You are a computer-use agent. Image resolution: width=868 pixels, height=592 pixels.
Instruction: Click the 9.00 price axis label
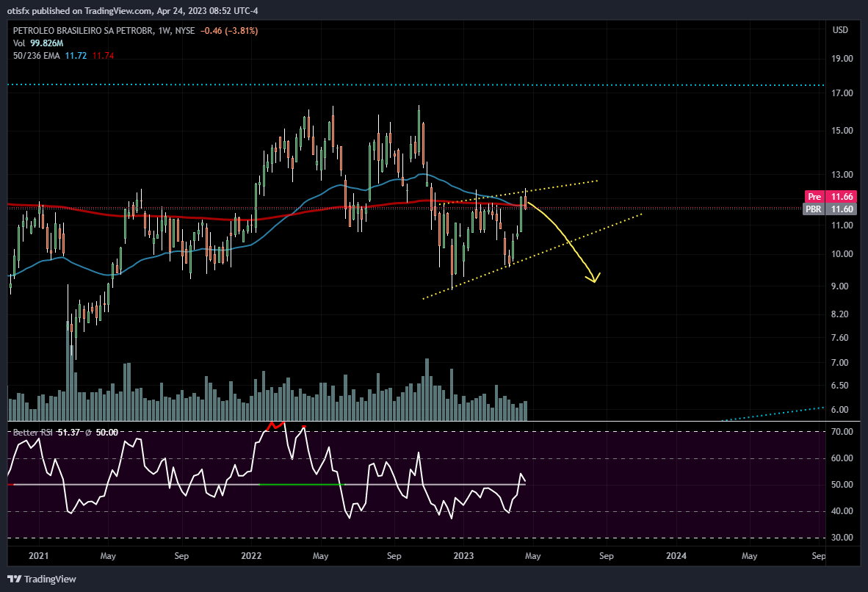point(840,286)
